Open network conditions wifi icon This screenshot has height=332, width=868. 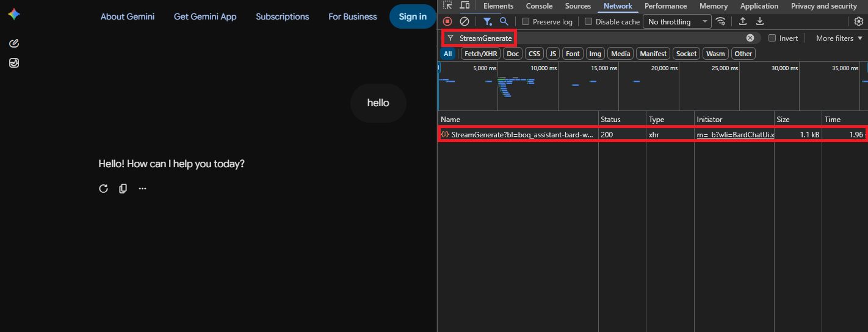coord(721,21)
